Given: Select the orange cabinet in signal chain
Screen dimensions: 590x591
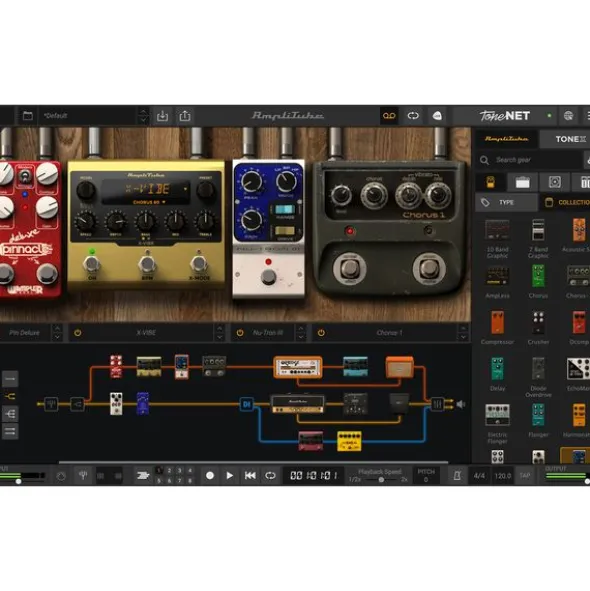Looking at the screenshot, I should 400,367.
